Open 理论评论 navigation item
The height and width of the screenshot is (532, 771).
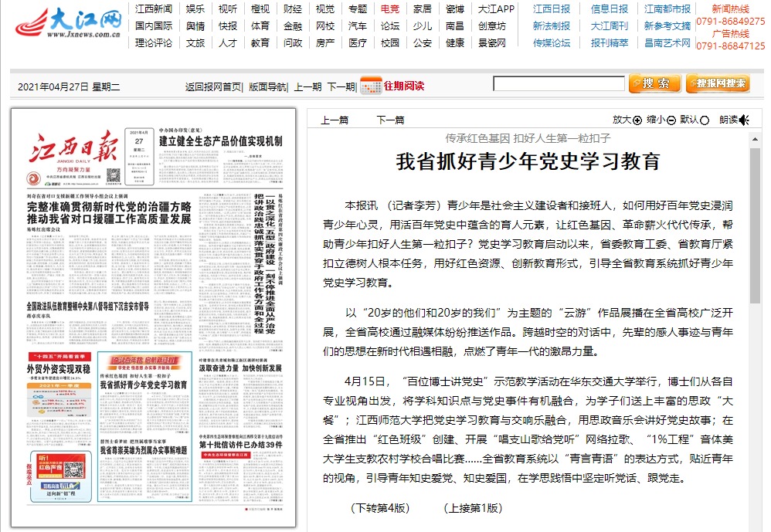[154, 43]
